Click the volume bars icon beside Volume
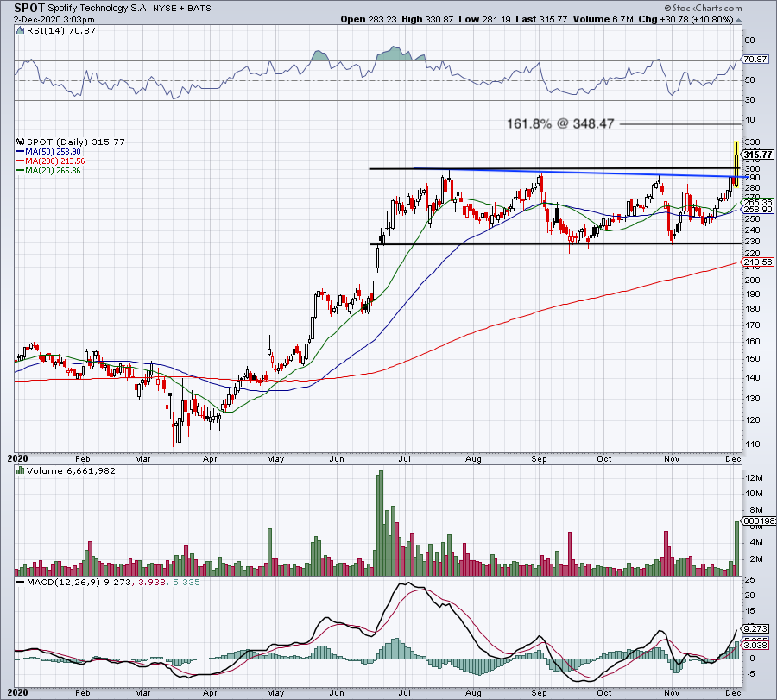This screenshot has width=777, height=700. pos(21,470)
